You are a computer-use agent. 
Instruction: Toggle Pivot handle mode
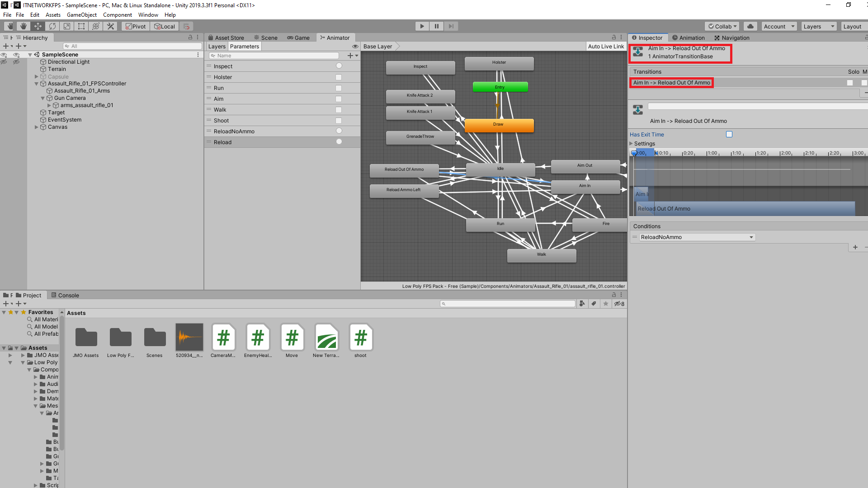click(135, 26)
